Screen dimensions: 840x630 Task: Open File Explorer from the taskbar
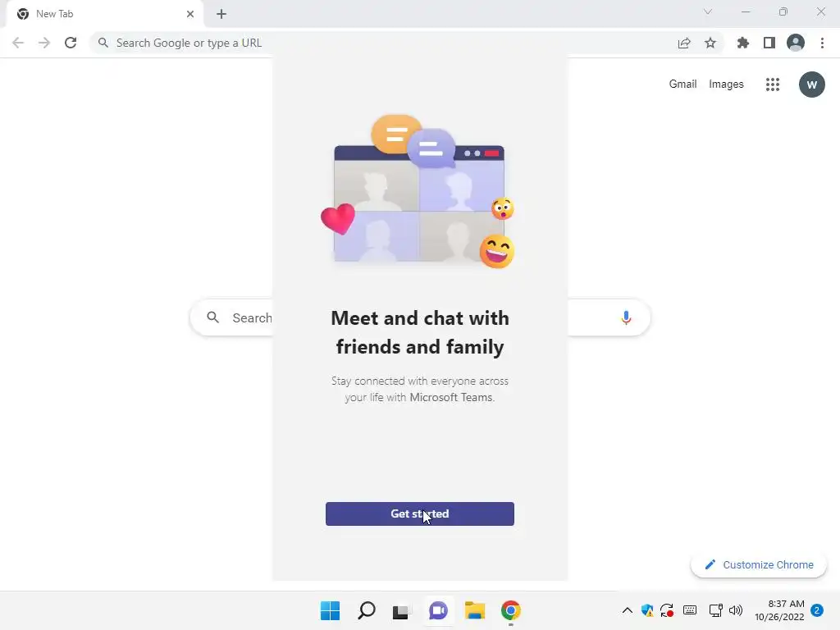475,610
